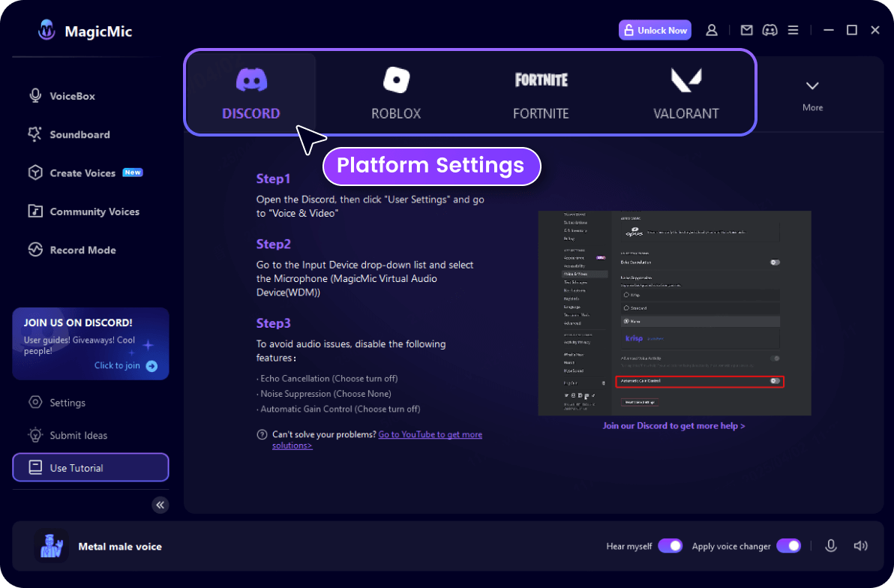Switch to Record Mode

[x=72, y=250]
